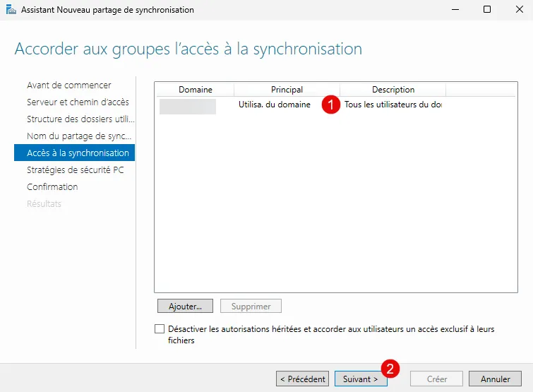Screen dimensions: 533x392
Task: Select Structure des dossiers utilisateur step
Action: 79,119
